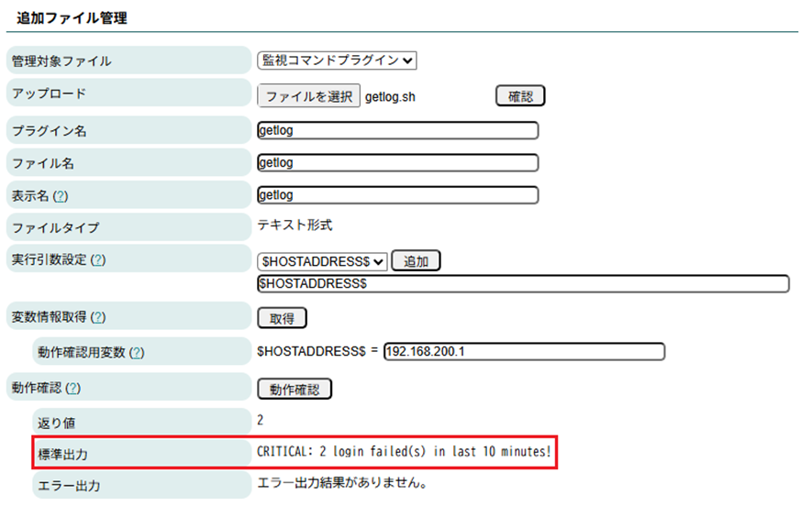
Task: Run the 動作確認 test button
Action: (295, 389)
